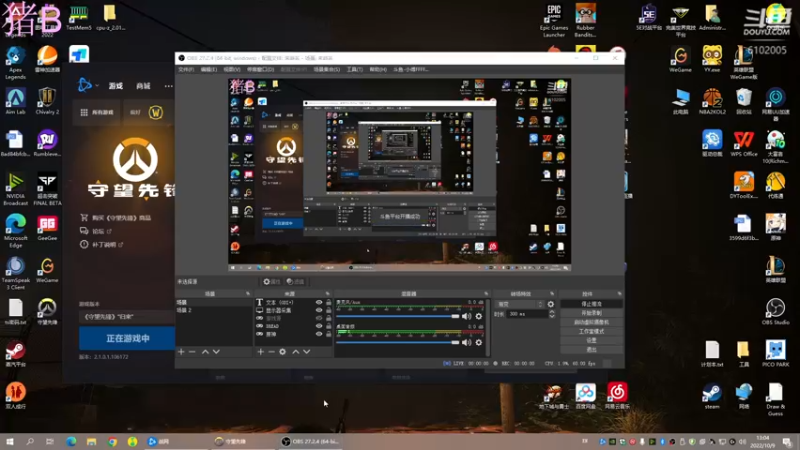Open the Help menu in OBS

(x=378, y=69)
